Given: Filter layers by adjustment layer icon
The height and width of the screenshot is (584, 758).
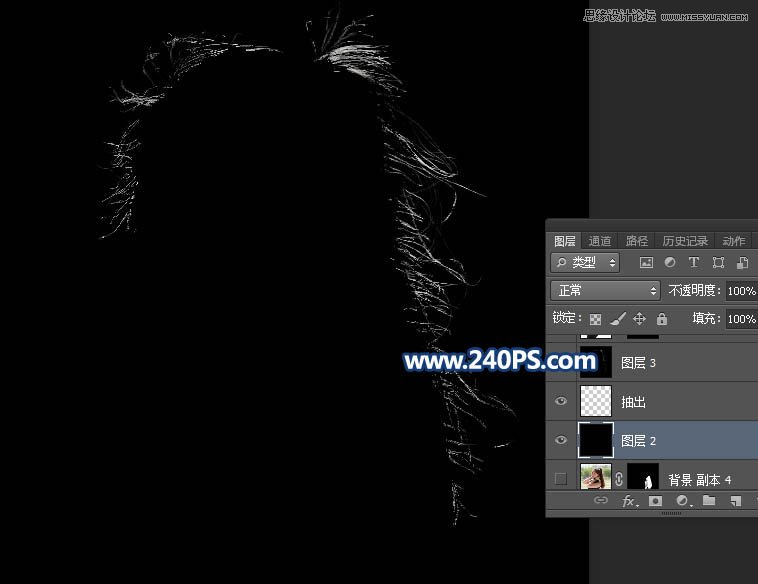Looking at the screenshot, I should coord(670,262).
